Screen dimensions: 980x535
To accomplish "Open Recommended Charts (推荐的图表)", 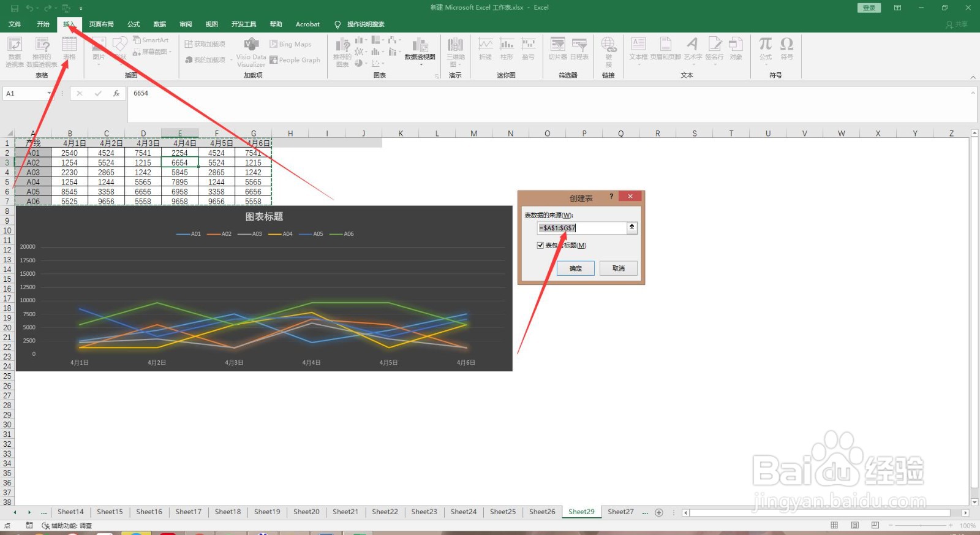I will pos(342,52).
